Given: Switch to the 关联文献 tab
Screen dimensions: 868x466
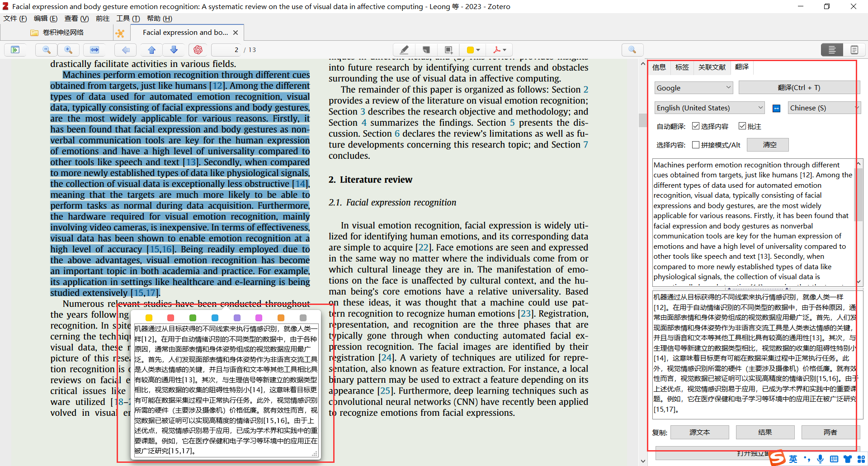Looking at the screenshot, I should pos(712,67).
